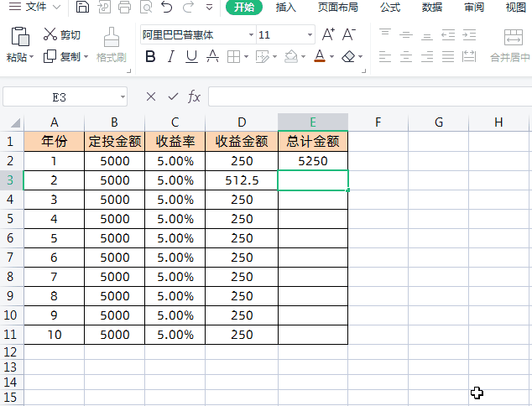Viewport: 532px width, 406px height.
Task: Click the Undo arrow icon
Action: point(166,8)
